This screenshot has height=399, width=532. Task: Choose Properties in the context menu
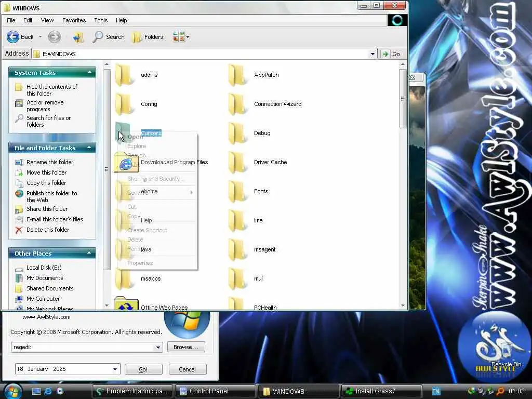157,263
